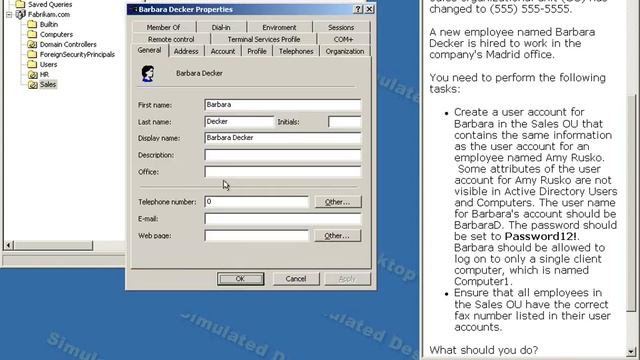The height and width of the screenshot is (360, 640).
Task: Open the Telephones tab
Action: click(296, 51)
